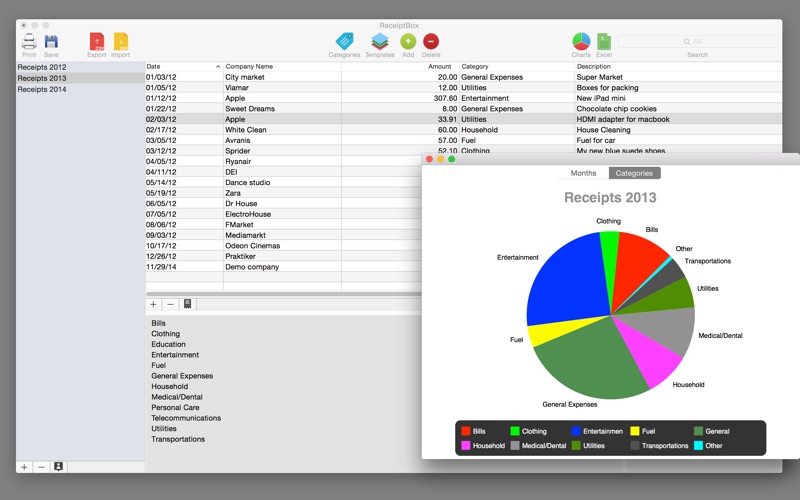Click the red Bills legend swatch
The image size is (800, 500).
(x=465, y=431)
